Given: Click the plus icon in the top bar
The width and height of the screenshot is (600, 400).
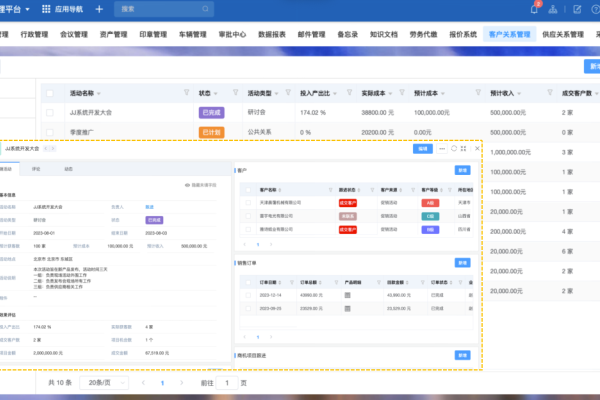Looking at the screenshot, I should (x=99, y=9).
